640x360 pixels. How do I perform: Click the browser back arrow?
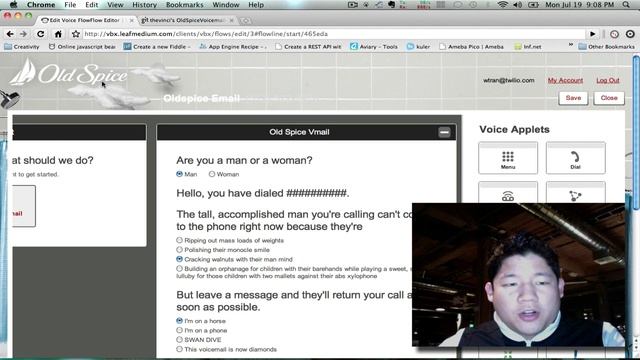click(10, 34)
